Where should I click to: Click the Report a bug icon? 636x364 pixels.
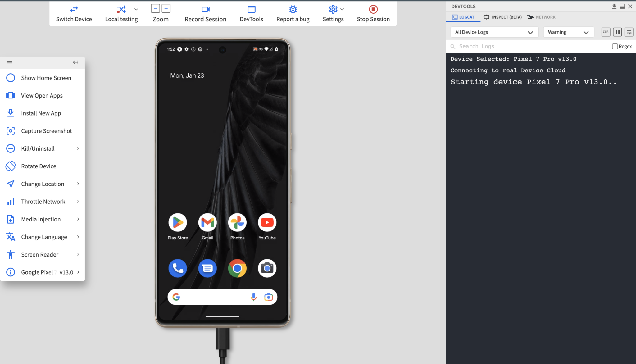[x=293, y=9]
